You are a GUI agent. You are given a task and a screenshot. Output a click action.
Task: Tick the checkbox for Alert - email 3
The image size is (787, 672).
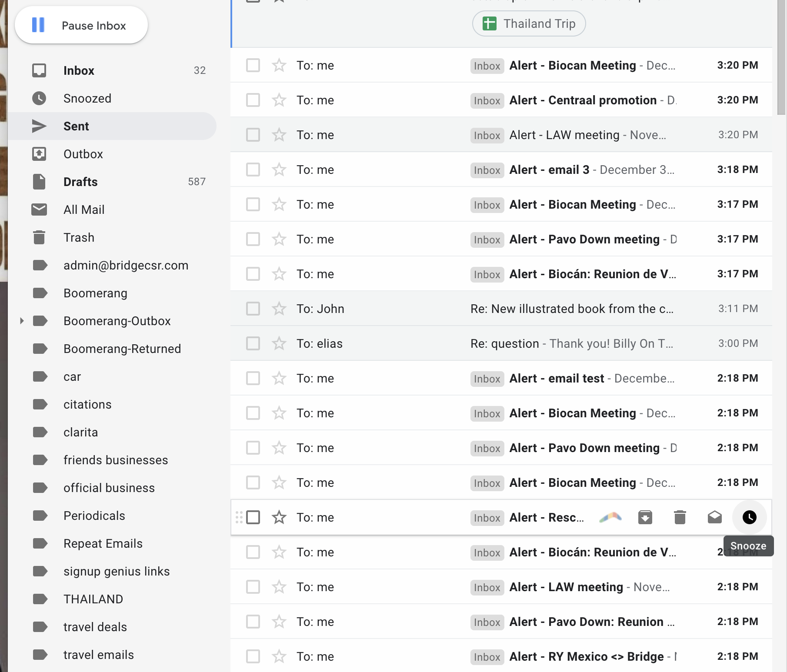coord(253,170)
